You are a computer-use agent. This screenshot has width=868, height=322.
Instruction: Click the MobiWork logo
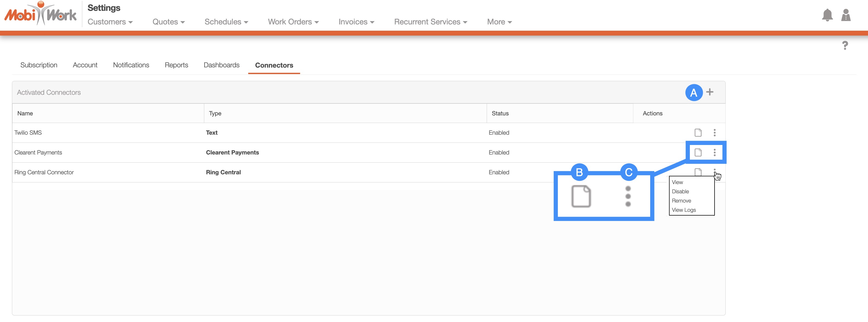tap(40, 14)
